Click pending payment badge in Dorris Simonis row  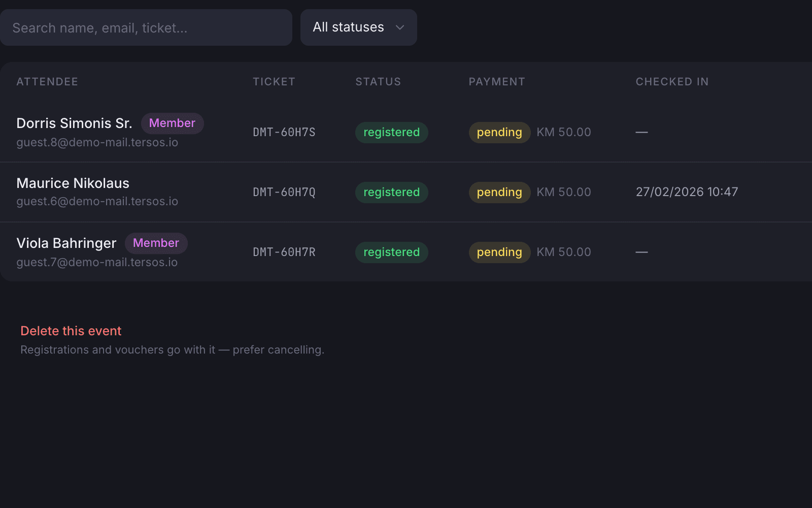click(x=499, y=132)
